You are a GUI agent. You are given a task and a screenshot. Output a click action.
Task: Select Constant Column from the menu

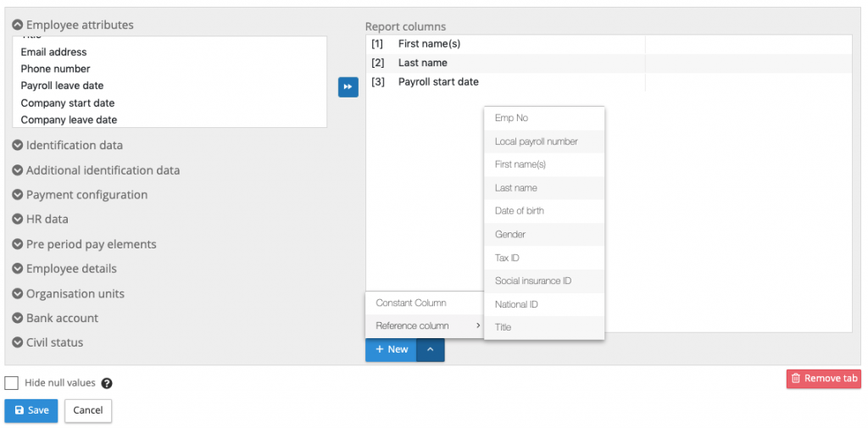(411, 303)
